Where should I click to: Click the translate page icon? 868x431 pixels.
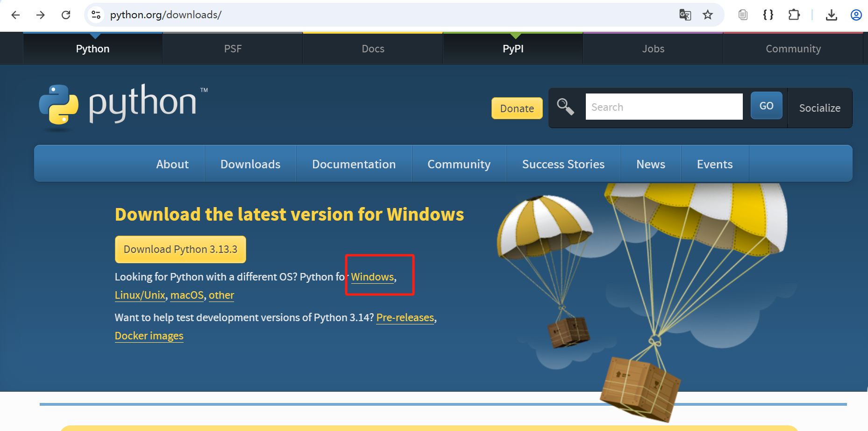click(x=685, y=15)
